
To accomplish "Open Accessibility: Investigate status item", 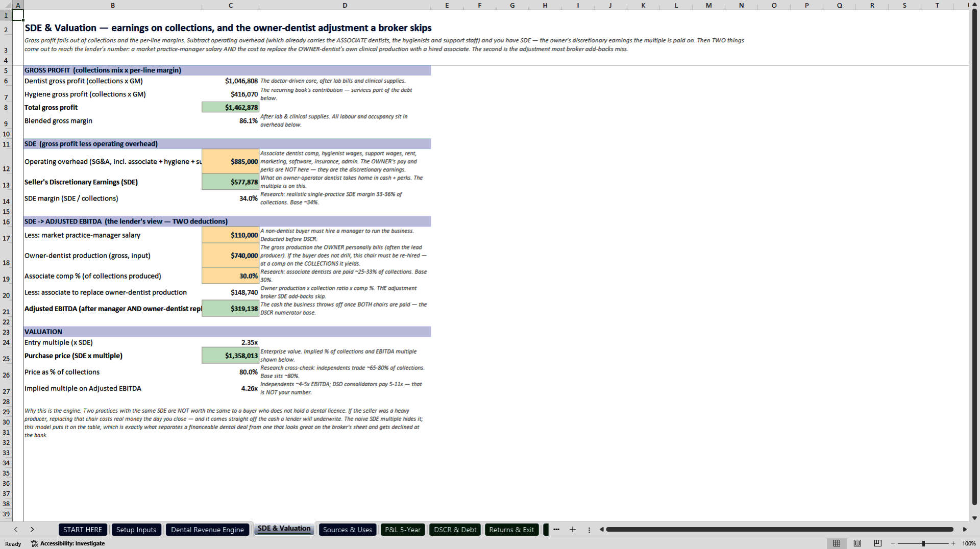I will pos(68,543).
